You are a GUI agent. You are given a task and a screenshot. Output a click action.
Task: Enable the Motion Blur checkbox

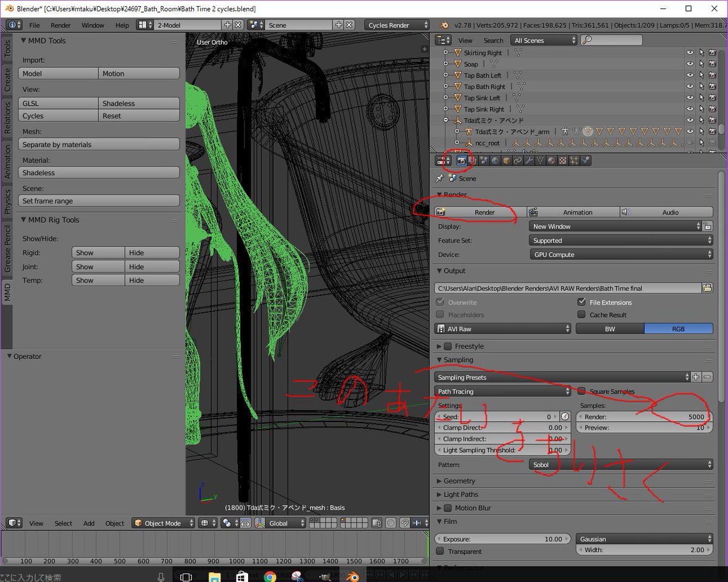pyautogui.click(x=448, y=508)
